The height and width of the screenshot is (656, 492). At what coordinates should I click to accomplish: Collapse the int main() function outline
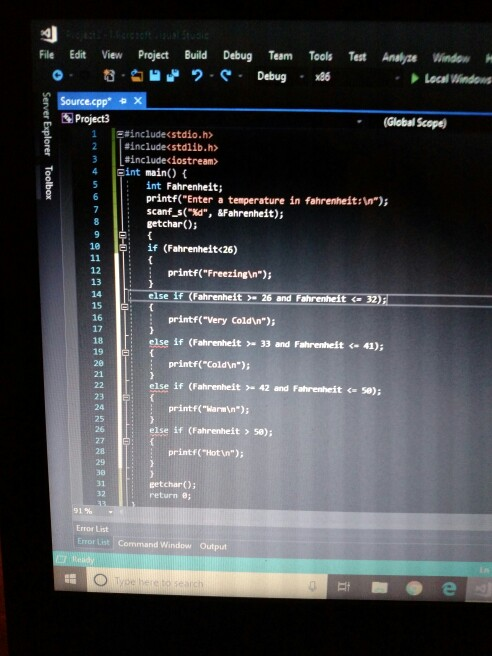click(x=120, y=172)
